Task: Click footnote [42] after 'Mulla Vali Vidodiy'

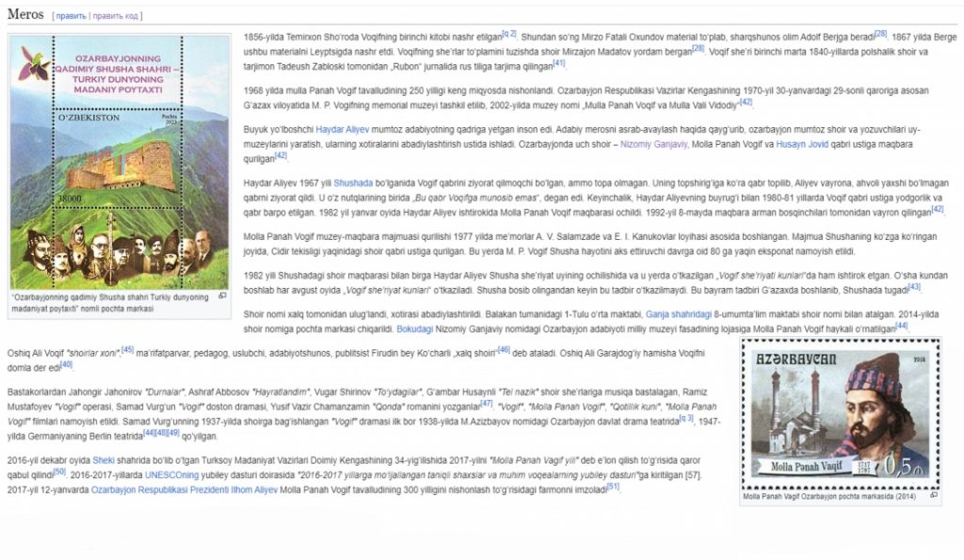Action: (746, 102)
